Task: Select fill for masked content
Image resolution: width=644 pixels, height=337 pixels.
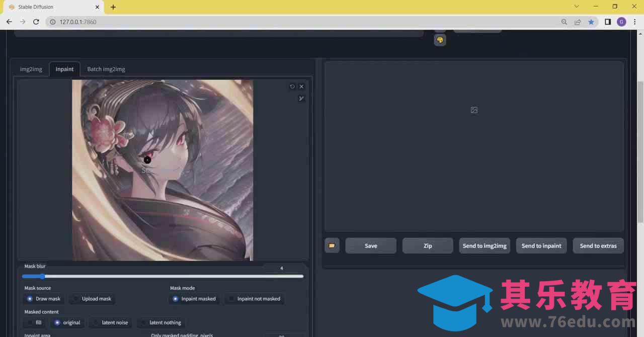Action: (34, 322)
